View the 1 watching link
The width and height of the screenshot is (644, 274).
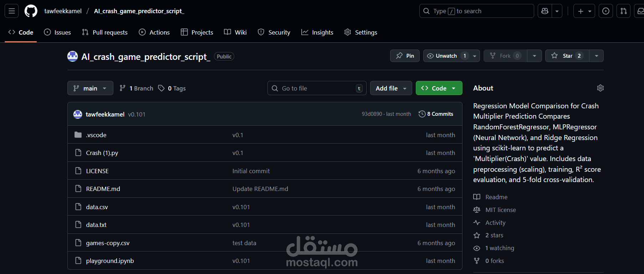coord(494,248)
